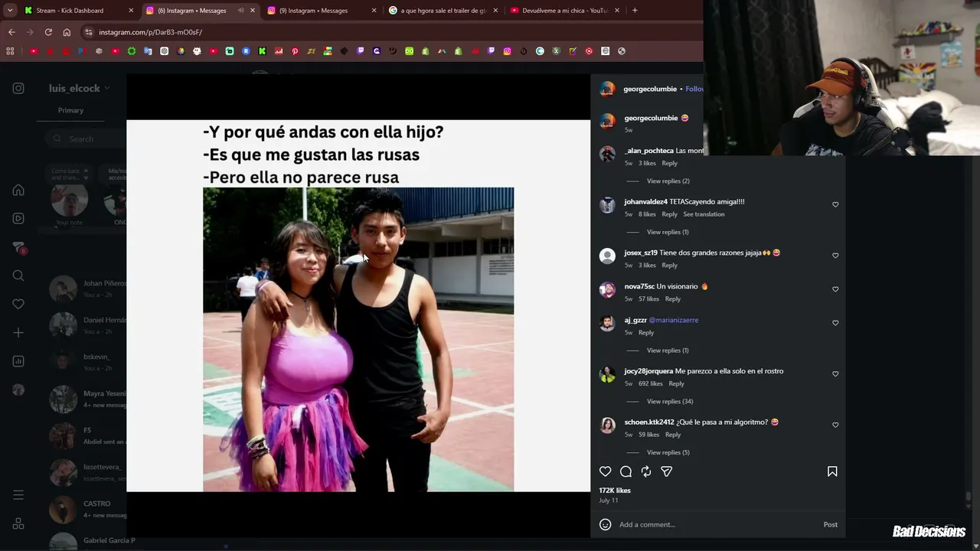Mute the (6) Instagram tab audio
Viewport: 980px width, 551px height.
click(240, 11)
